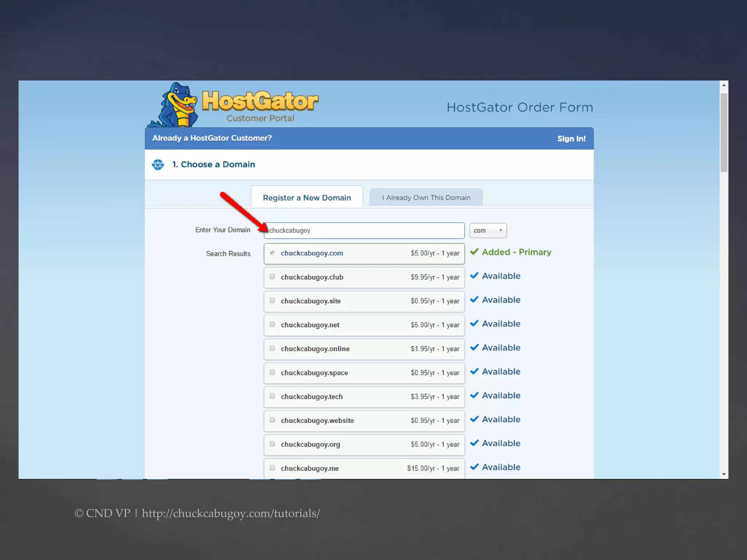Click the blue checkmark for chuckcabugoy.site
Image resolution: width=747 pixels, height=560 pixels.
click(x=474, y=300)
